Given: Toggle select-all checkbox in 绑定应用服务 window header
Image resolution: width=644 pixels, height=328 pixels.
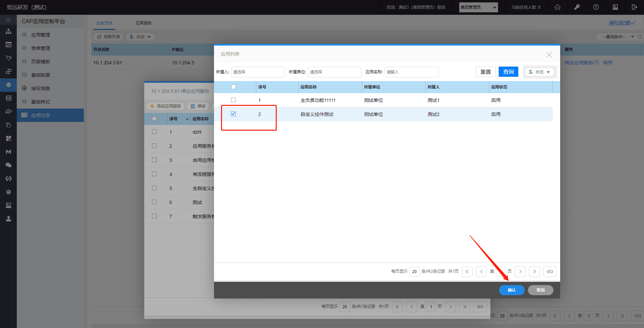Looking at the screenshot, I should pos(154,119).
